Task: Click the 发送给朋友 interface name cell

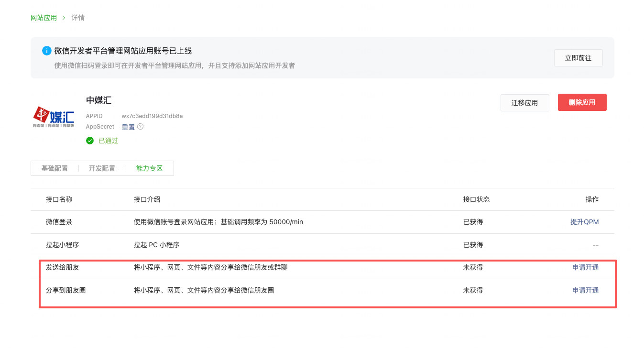Action: (62, 267)
